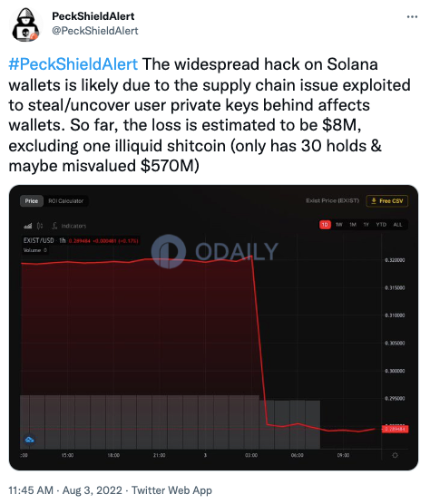Click the chart settings gear icon
Viewport: 430px width, 504px height.
[395, 455]
